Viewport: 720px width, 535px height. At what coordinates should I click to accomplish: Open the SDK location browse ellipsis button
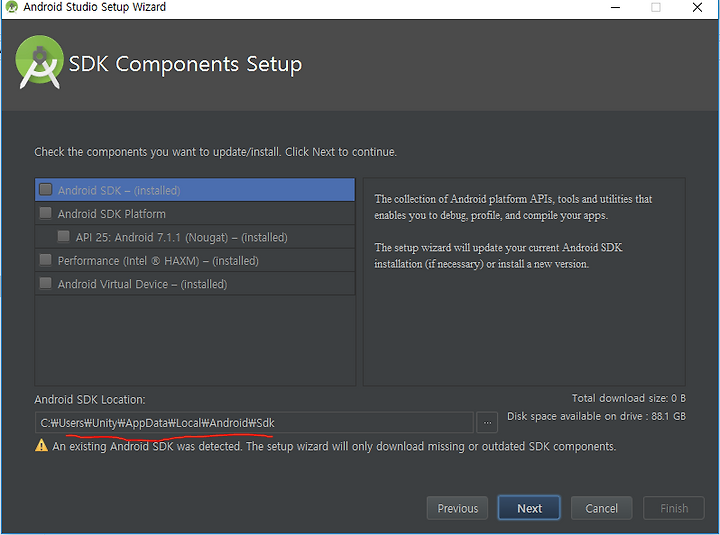pos(487,422)
